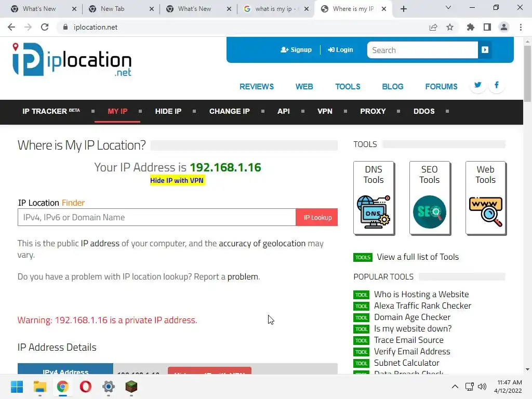The width and height of the screenshot is (532, 399).
Task: Open the CHANGE IP menu item
Action: pos(229,111)
